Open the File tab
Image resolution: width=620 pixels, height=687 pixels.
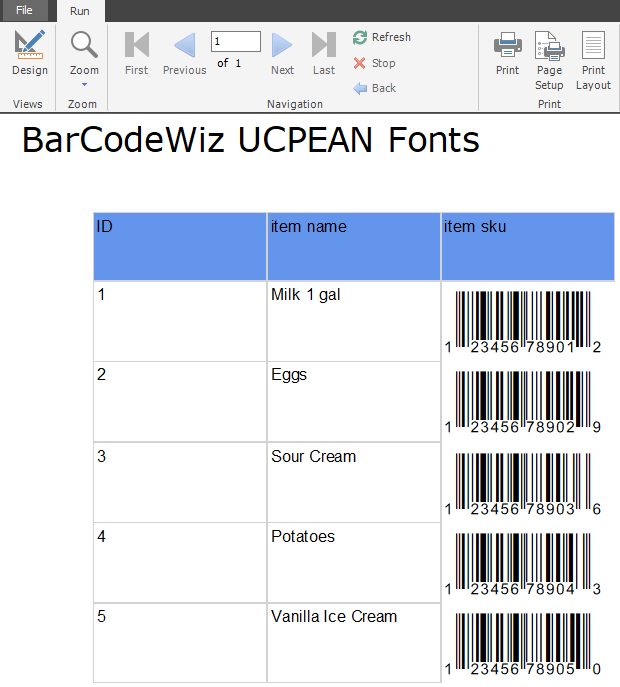tap(25, 10)
